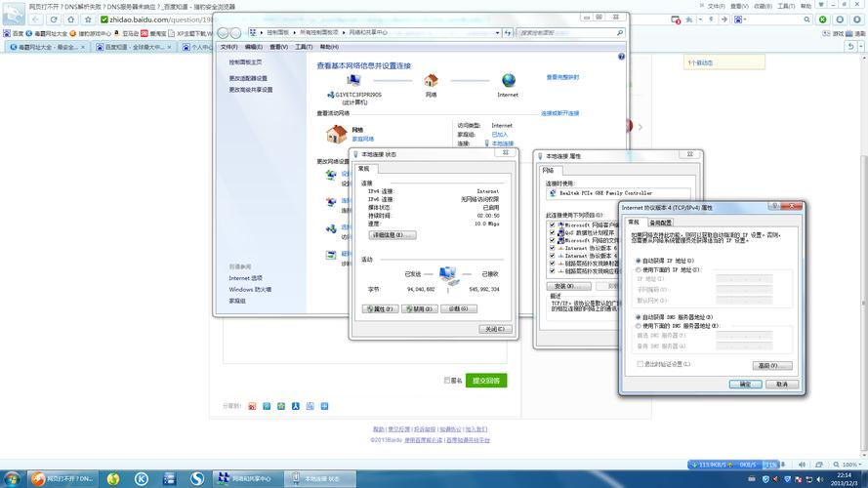This screenshot has height=488, width=868.
Task: Switch to the 备用配置 tab
Action: pos(661,223)
